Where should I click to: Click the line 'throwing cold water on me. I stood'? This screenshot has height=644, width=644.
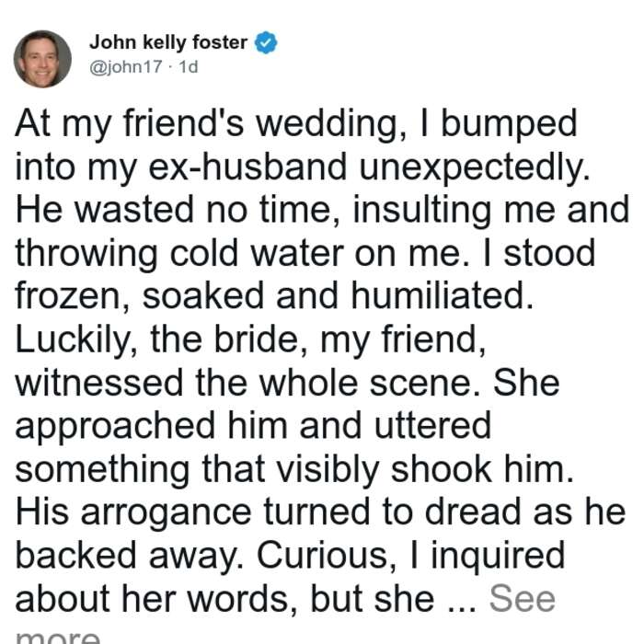[x=305, y=253]
